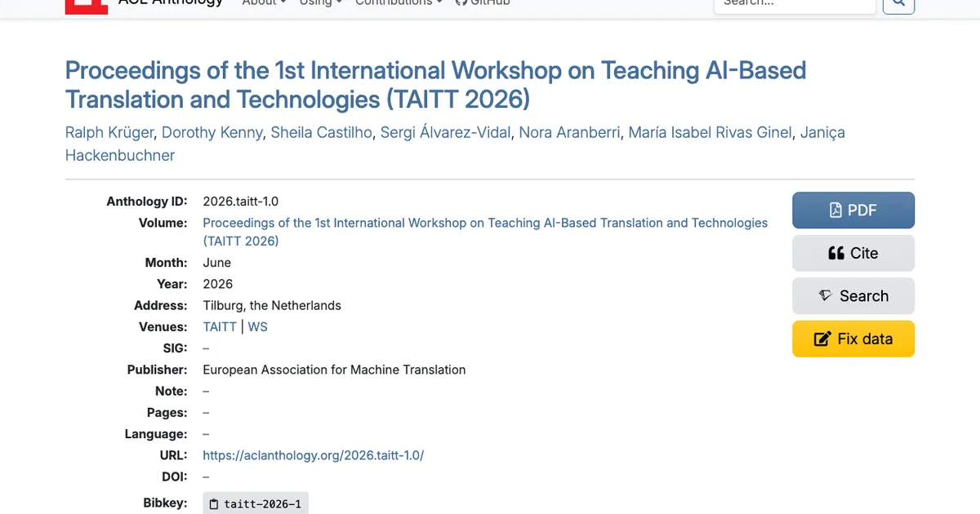Open the GitHub link in navbar
Viewport: 980px width, 514px height.
483,3
